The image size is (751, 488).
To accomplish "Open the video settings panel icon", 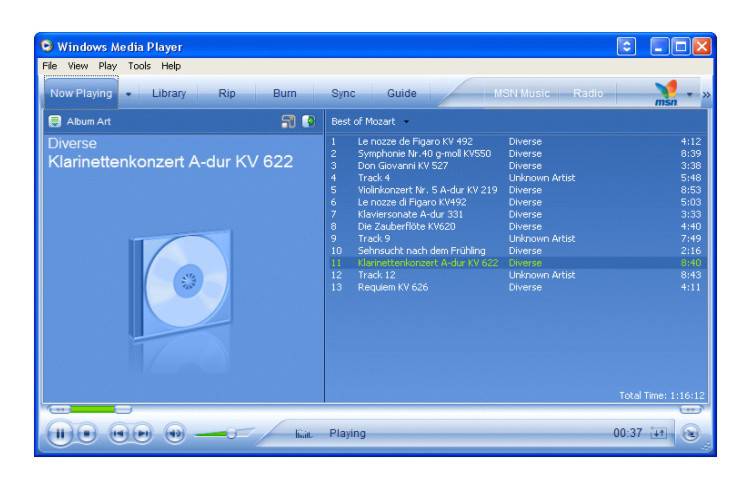I will tap(289, 121).
